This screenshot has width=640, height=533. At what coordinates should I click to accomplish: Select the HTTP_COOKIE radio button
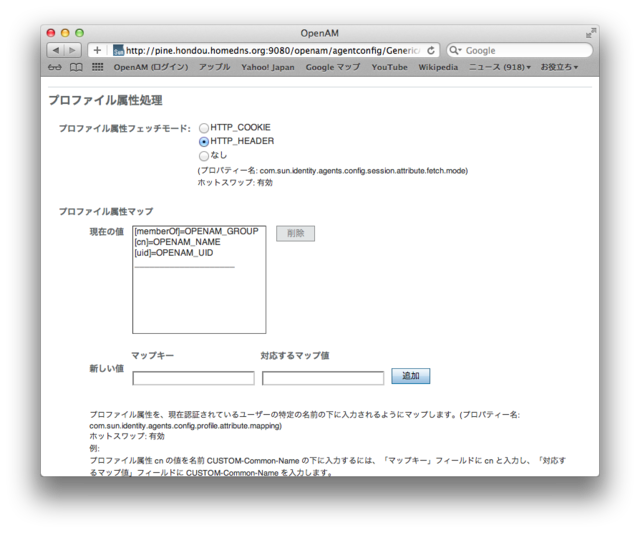click(x=204, y=128)
